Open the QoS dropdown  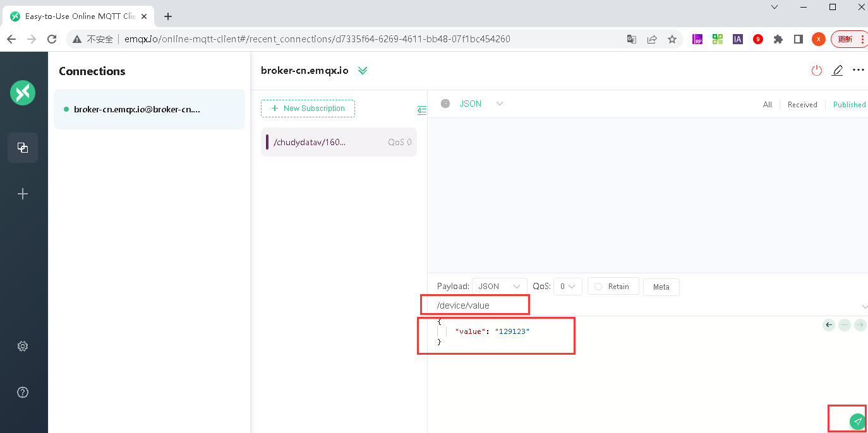[x=568, y=287]
